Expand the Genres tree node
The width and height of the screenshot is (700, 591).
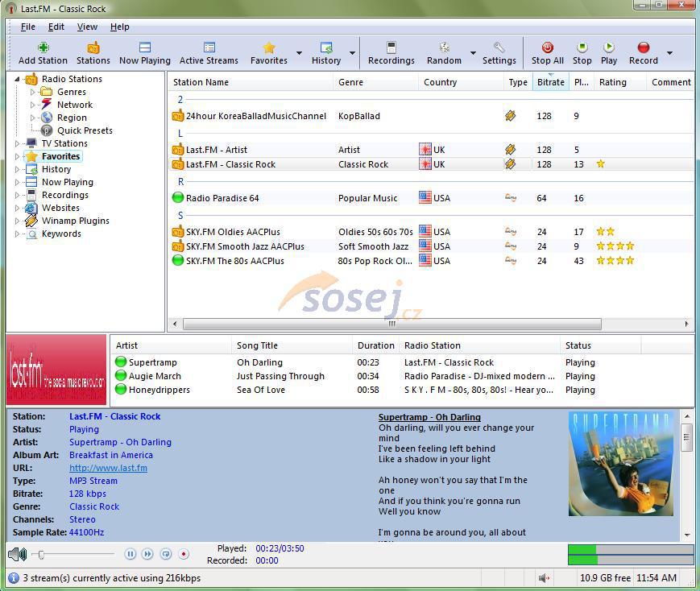pos(32,92)
